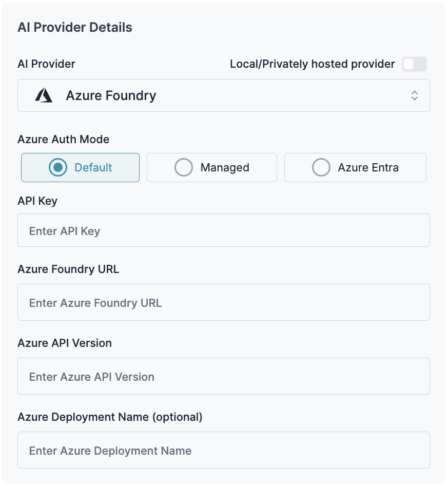This screenshot has width=448, height=486.
Task: Click inside the API Key field
Action: click(x=223, y=230)
